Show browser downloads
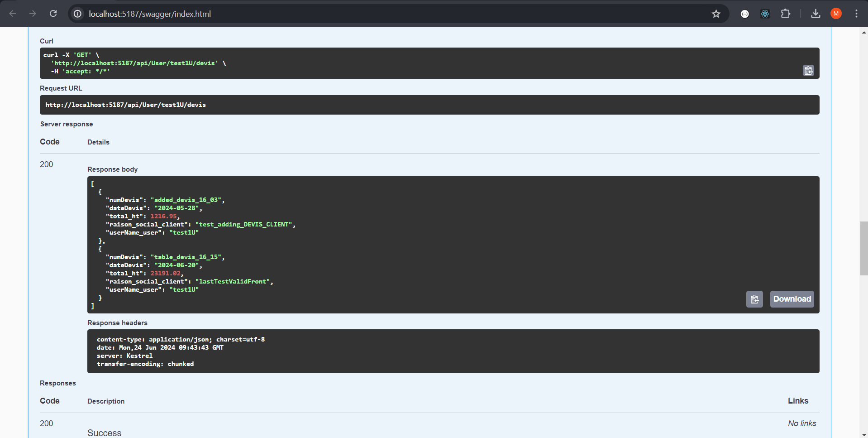 pos(816,14)
